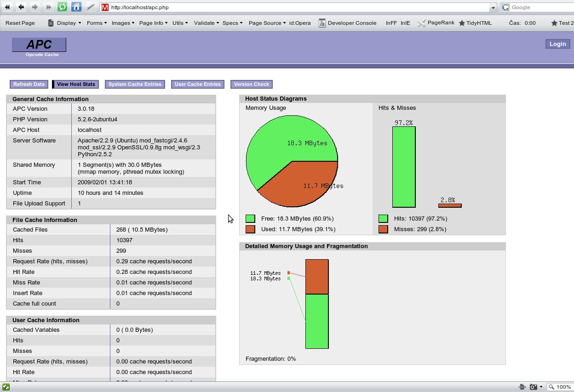Click the Start Time value 2009/02/01 13:41:18
Viewport: 574px width, 392px height.
105,182
